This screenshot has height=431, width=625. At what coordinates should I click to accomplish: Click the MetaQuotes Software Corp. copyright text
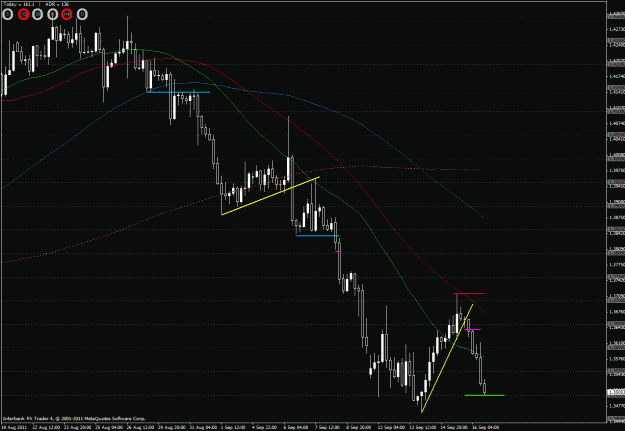[75, 419]
